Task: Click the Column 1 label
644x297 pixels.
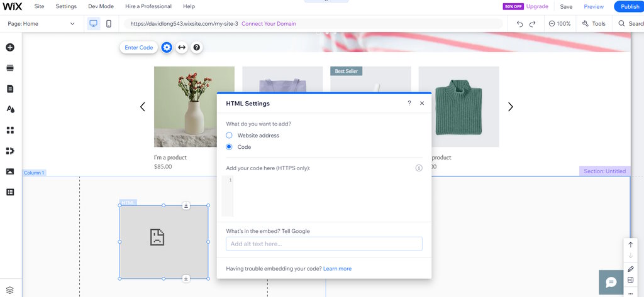Action: [x=34, y=173]
